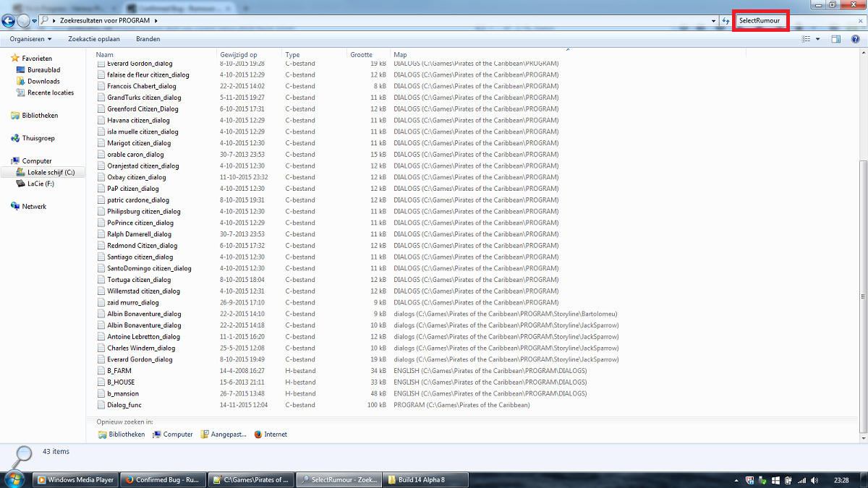Click the Back navigation arrow
Screen dimensions: 868x488
pos(9,21)
